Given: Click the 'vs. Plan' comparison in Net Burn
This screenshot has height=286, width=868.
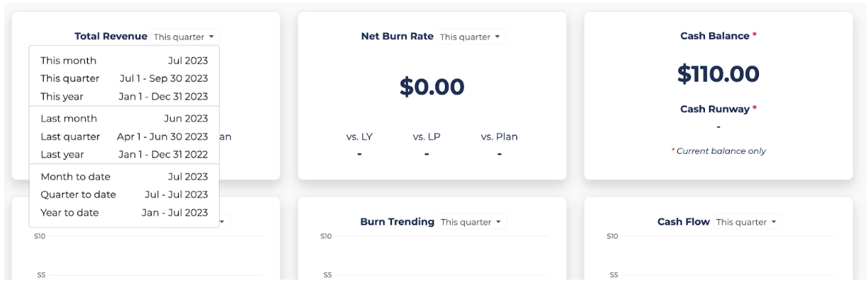Looking at the screenshot, I should pyautogui.click(x=499, y=137).
